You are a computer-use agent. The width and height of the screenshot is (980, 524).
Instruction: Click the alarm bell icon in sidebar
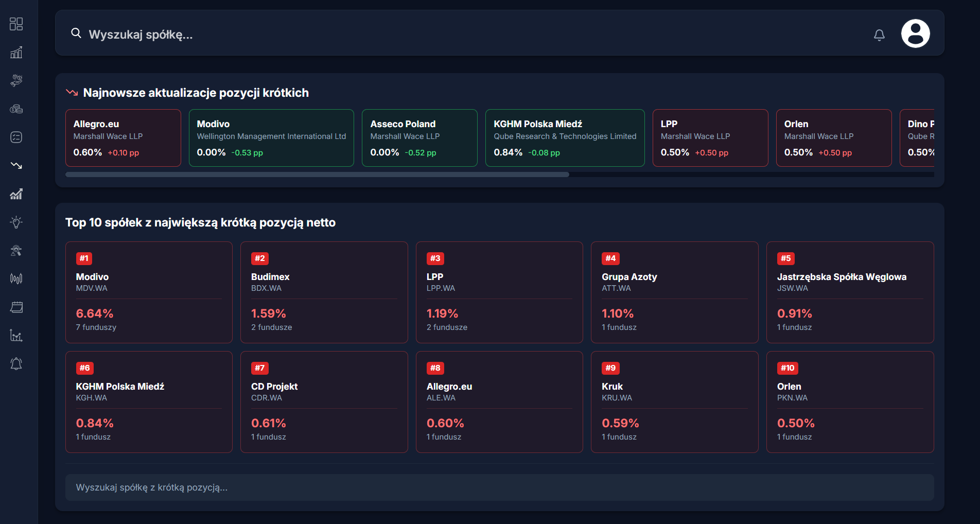(16, 364)
